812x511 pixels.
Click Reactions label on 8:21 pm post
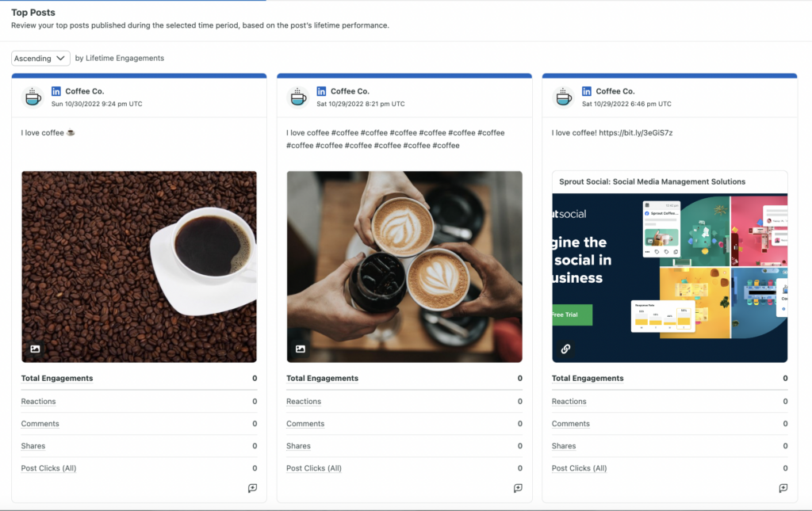[x=304, y=402]
